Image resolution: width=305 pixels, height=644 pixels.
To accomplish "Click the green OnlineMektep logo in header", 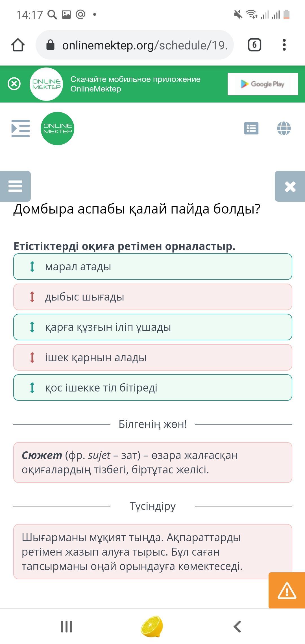I will [x=58, y=129].
